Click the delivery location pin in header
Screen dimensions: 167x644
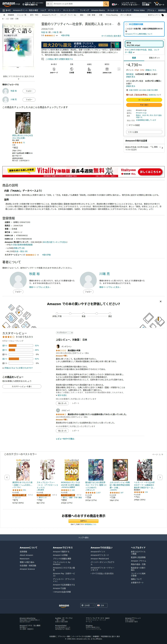[23, 5]
